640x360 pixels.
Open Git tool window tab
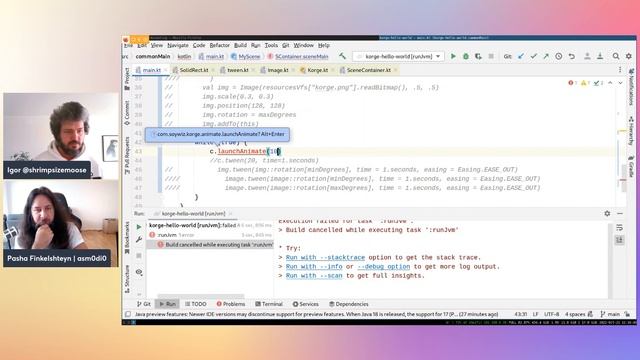coord(144,304)
